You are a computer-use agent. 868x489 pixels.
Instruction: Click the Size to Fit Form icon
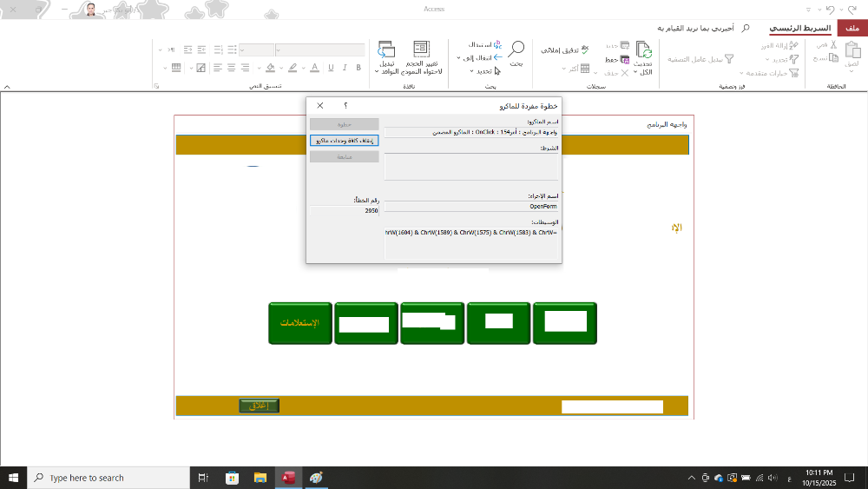421,50
